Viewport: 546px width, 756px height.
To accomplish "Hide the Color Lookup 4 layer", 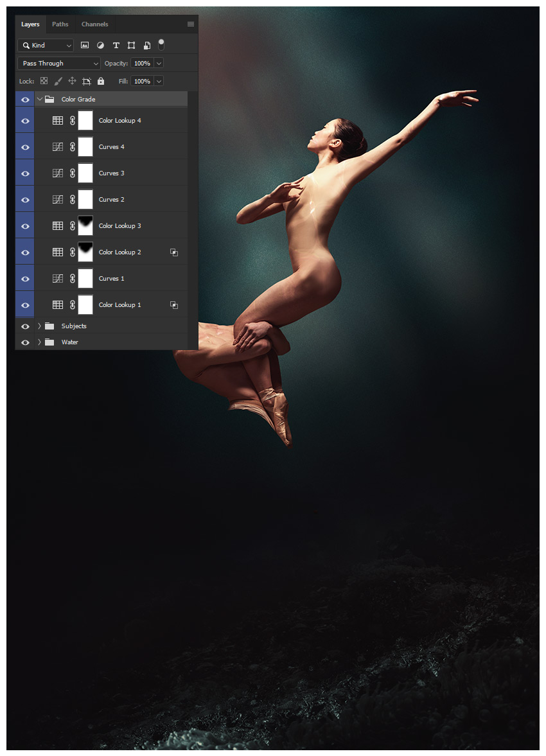I will (x=25, y=121).
